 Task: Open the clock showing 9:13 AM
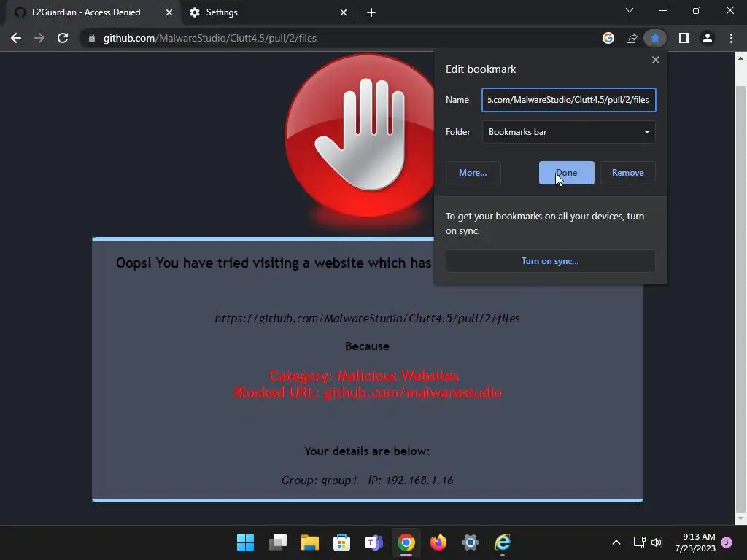[x=695, y=542]
